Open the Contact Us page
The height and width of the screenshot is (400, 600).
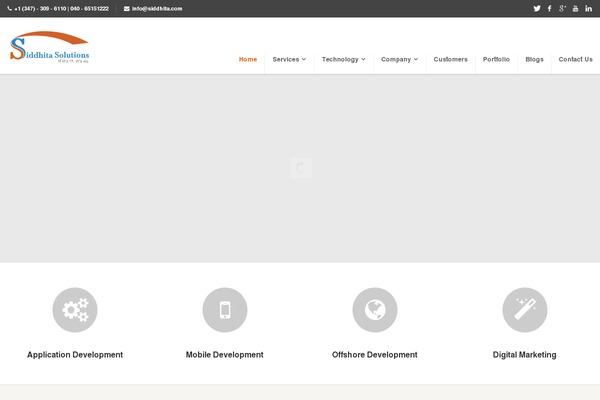576,59
